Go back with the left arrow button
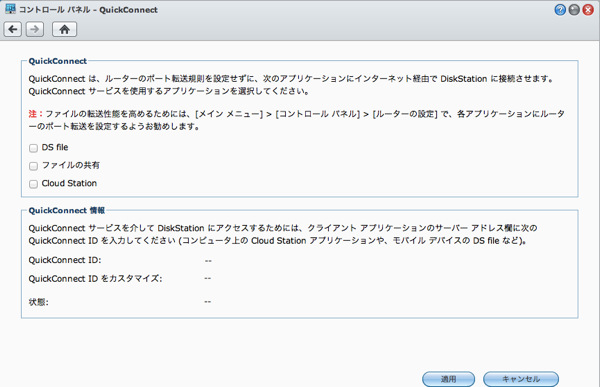600x387 pixels. pos(13,29)
